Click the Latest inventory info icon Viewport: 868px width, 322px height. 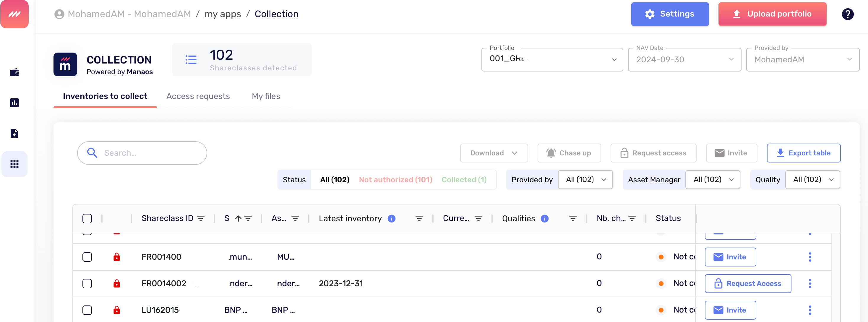[391, 219]
